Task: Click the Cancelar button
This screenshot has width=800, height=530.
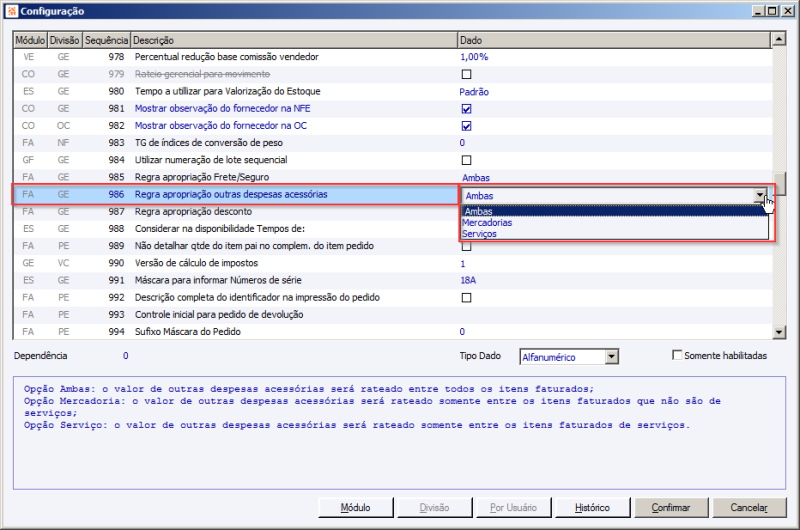Action: point(749,508)
